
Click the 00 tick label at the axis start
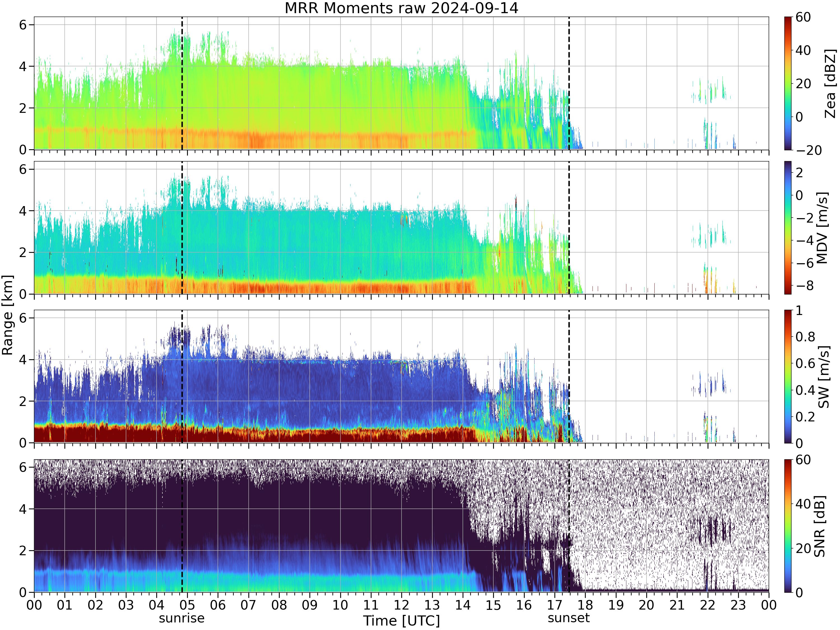point(34,605)
